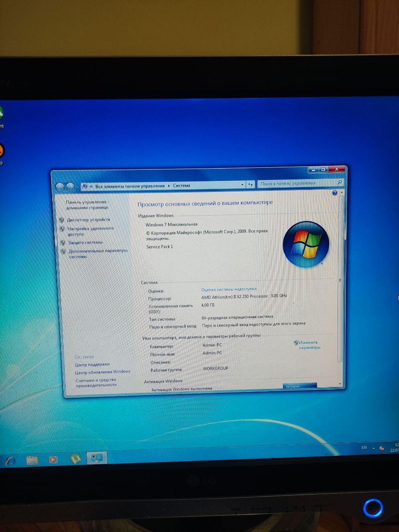Open the address bar history dropdown
399x532 pixels.
pyautogui.click(x=242, y=184)
